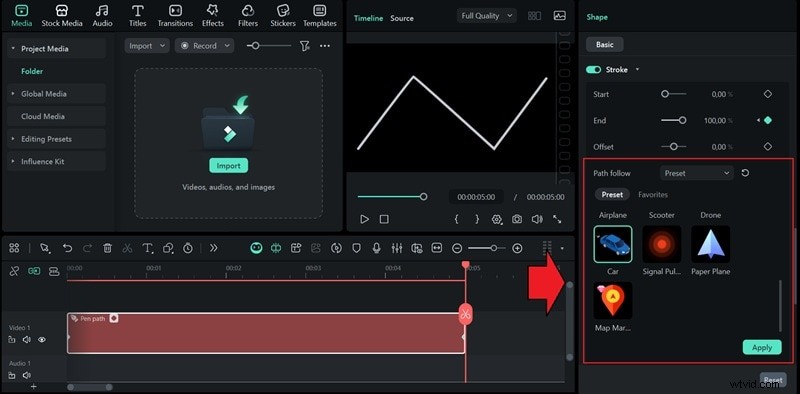
Task: Open the Filters tab
Action: click(247, 16)
